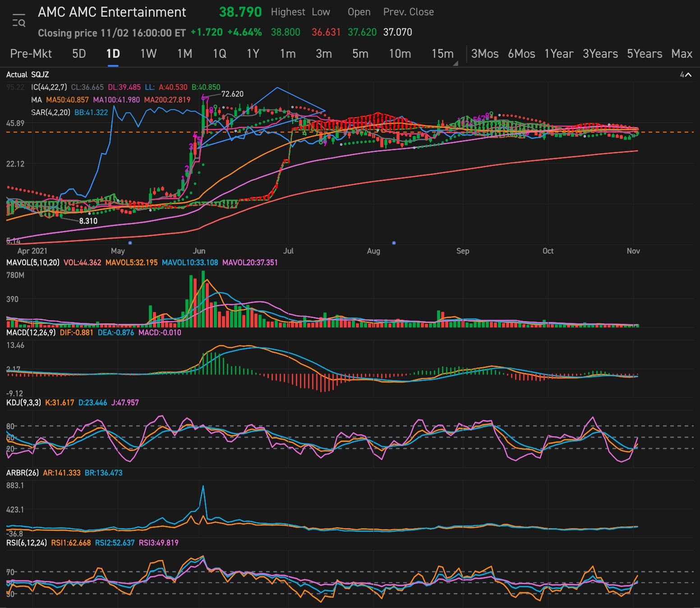Switch to the 1W weekly tab
This screenshot has width=700, height=608.
click(148, 54)
